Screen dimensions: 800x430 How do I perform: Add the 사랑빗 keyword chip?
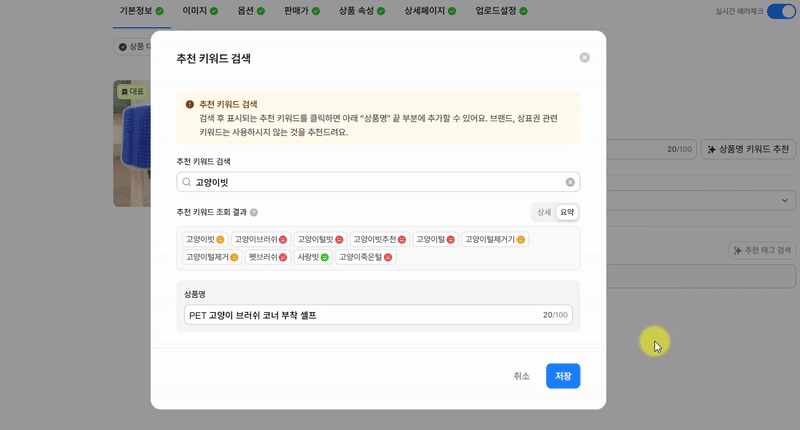[313, 257]
